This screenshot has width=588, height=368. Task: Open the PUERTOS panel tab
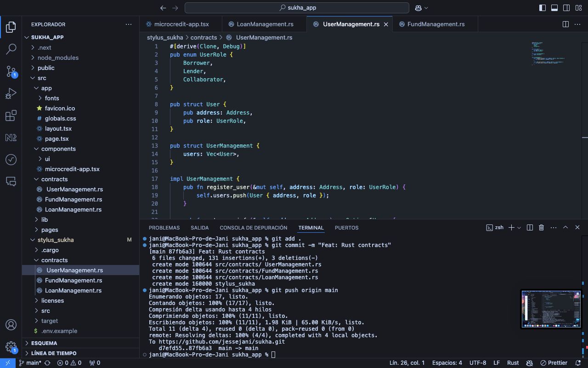click(x=346, y=228)
